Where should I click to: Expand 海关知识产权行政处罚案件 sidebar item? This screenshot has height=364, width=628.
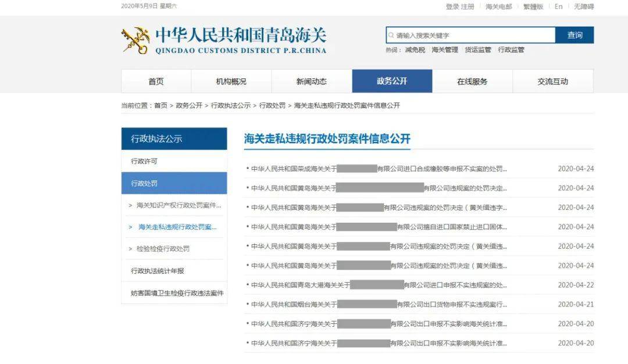click(174, 205)
